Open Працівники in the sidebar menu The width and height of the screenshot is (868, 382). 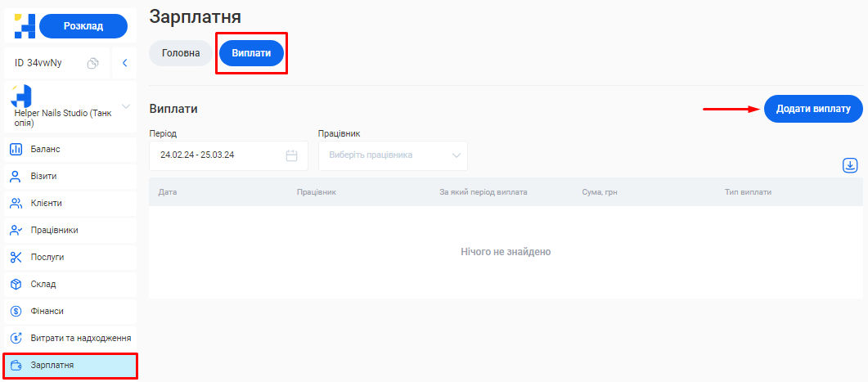pos(54,230)
